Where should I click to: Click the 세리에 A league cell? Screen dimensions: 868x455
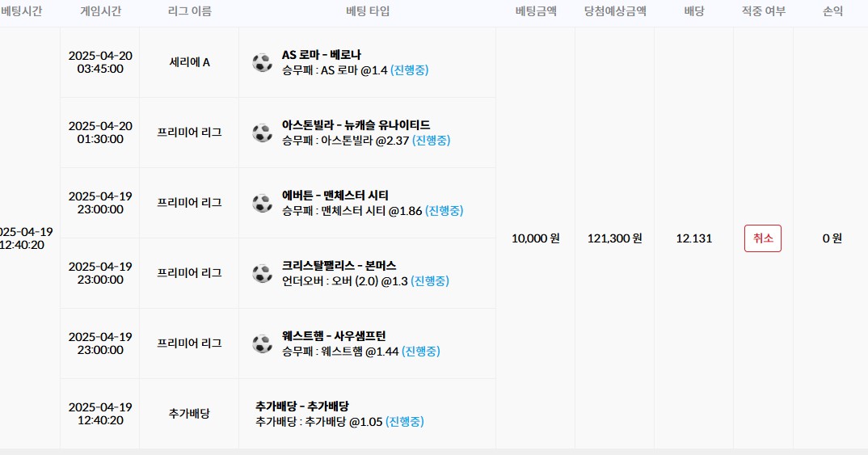coord(189,62)
